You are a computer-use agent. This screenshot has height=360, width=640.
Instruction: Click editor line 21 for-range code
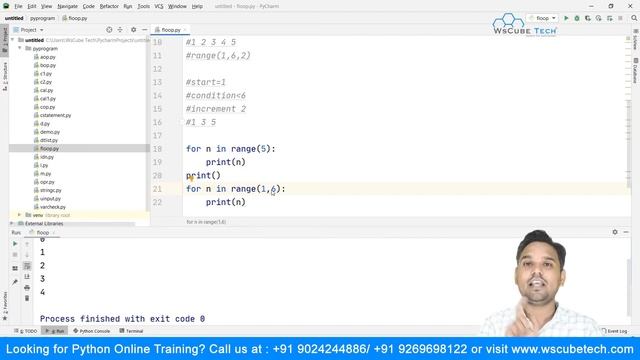(236, 189)
